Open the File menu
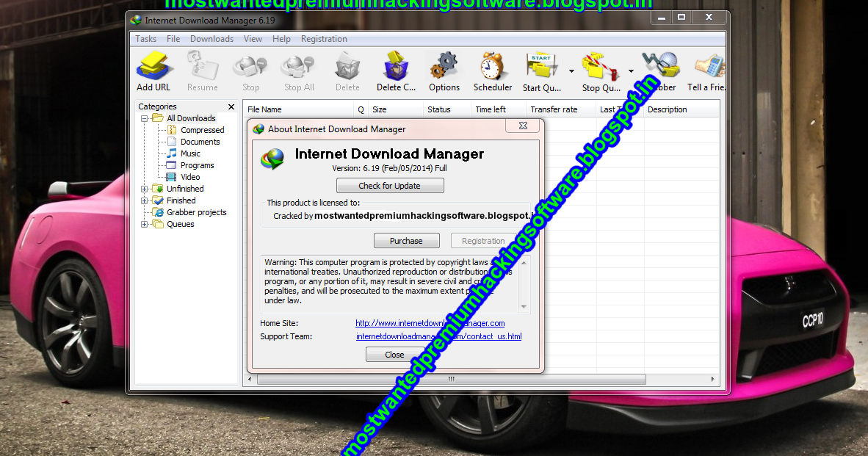Image resolution: width=868 pixels, height=456 pixels. (x=173, y=39)
